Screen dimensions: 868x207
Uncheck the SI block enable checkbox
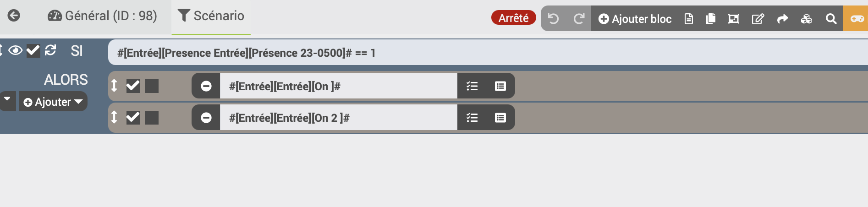33,50
